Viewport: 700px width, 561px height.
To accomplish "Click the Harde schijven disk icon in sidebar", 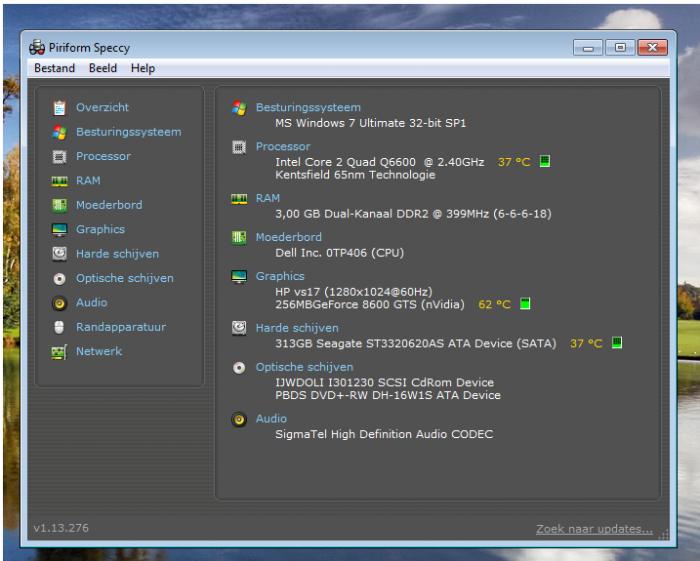I will click(x=59, y=254).
